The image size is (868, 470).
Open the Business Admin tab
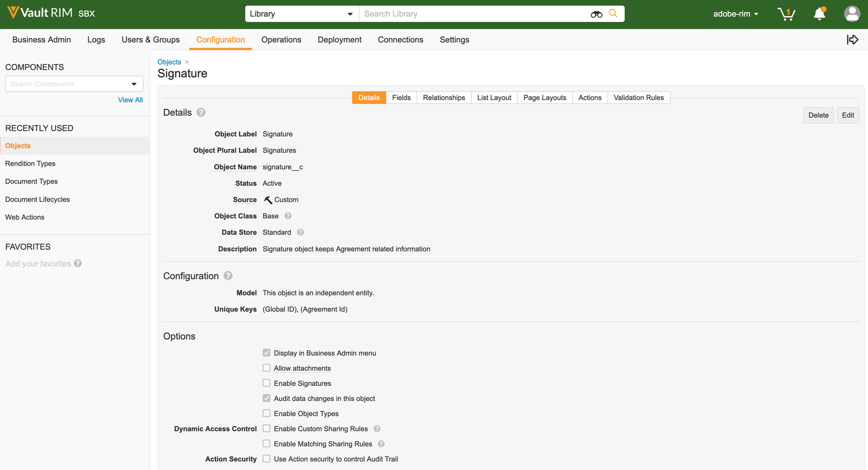(41, 40)
